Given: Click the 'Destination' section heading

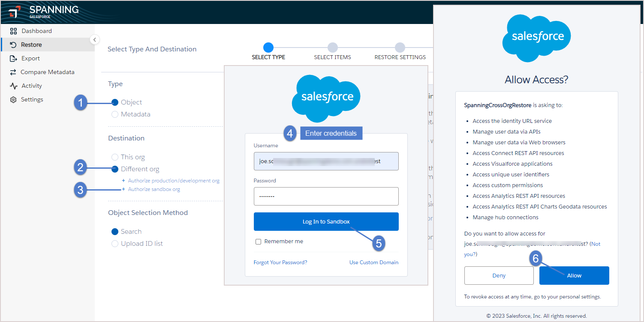Looking at the screenshot, I should click(x=126, y=138).
